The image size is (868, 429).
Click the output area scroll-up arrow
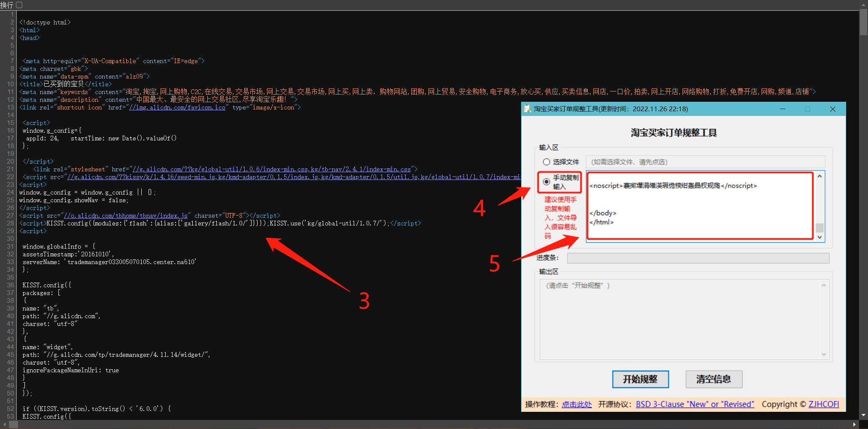(824, 285)
